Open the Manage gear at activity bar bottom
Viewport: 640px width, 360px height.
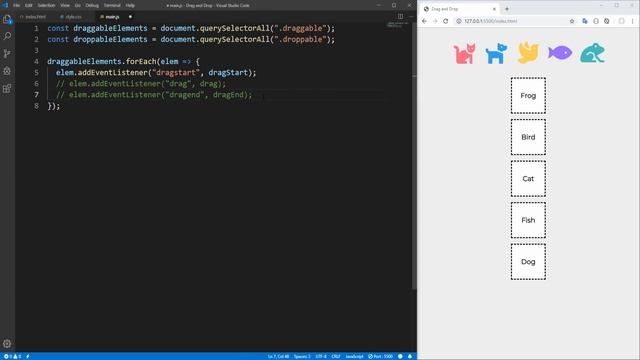pos(7,344)
